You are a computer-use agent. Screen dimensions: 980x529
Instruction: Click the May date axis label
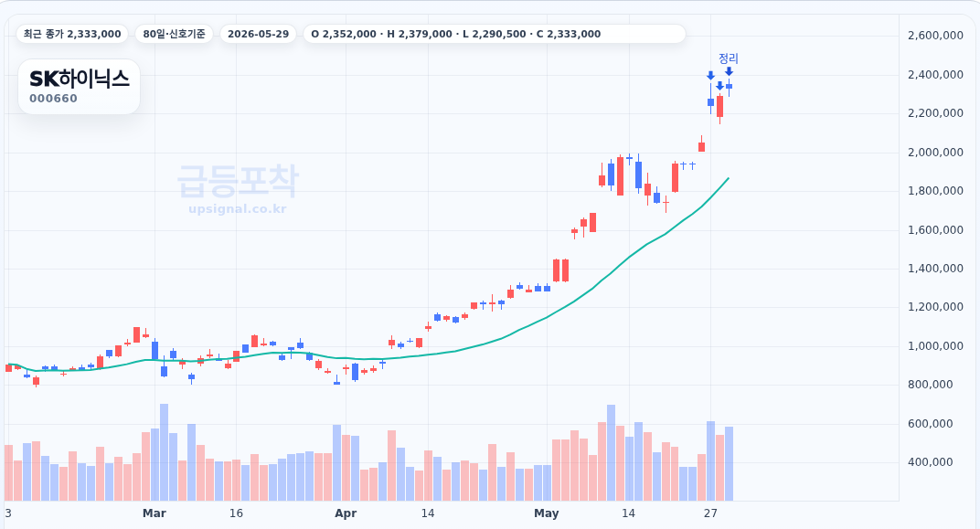(547, 513)
